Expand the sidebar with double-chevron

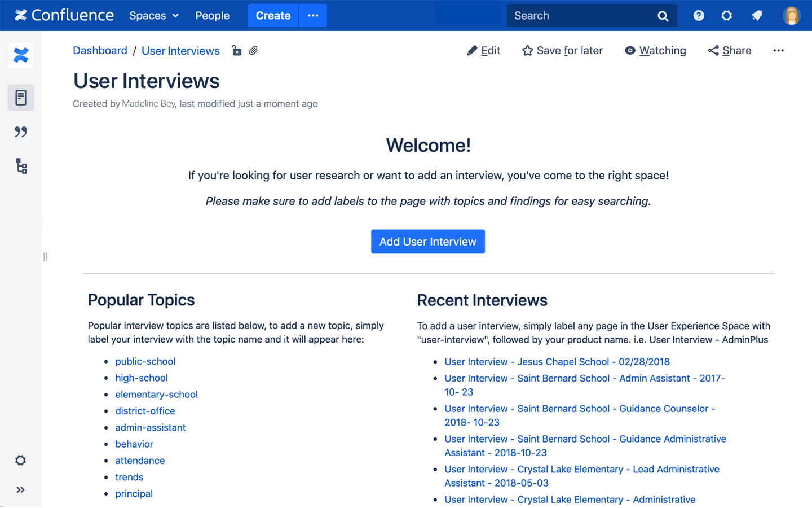[x=20, y=490]
